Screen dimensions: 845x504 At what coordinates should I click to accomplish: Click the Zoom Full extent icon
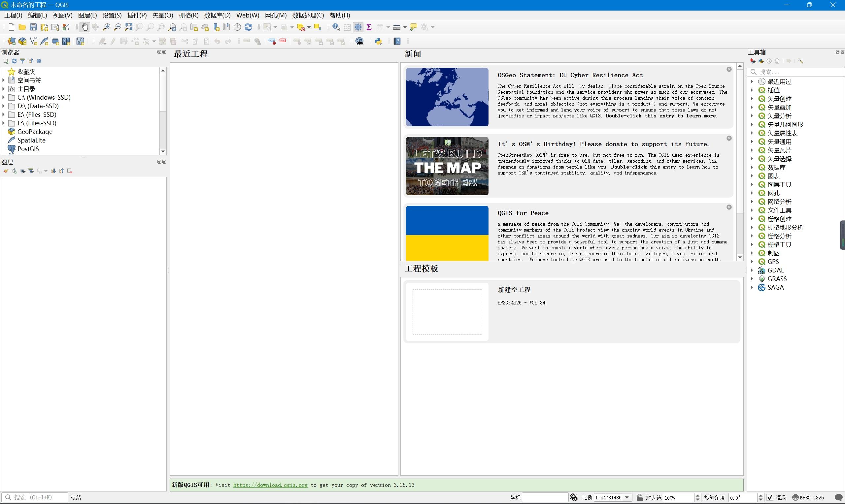(128, 27)
